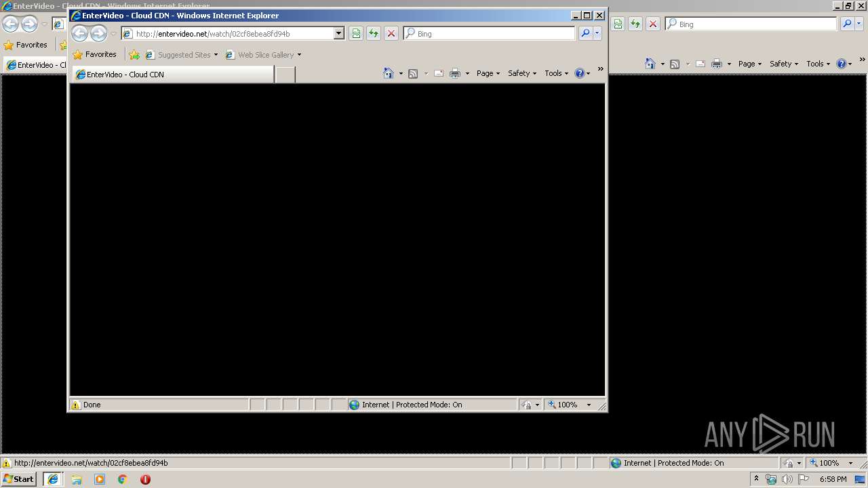The image size is (868, 488).
Task: Click the Add to Favorites Bar icon in front window
Action: 134,55
